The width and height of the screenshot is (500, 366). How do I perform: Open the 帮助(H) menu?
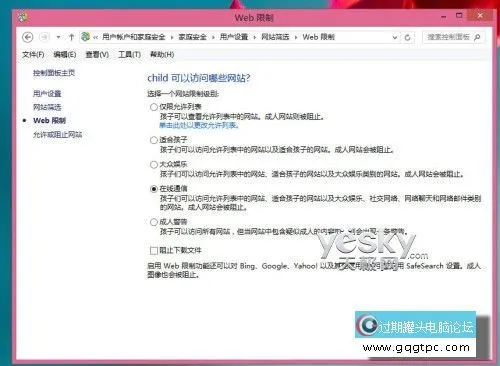click(162, 54)
